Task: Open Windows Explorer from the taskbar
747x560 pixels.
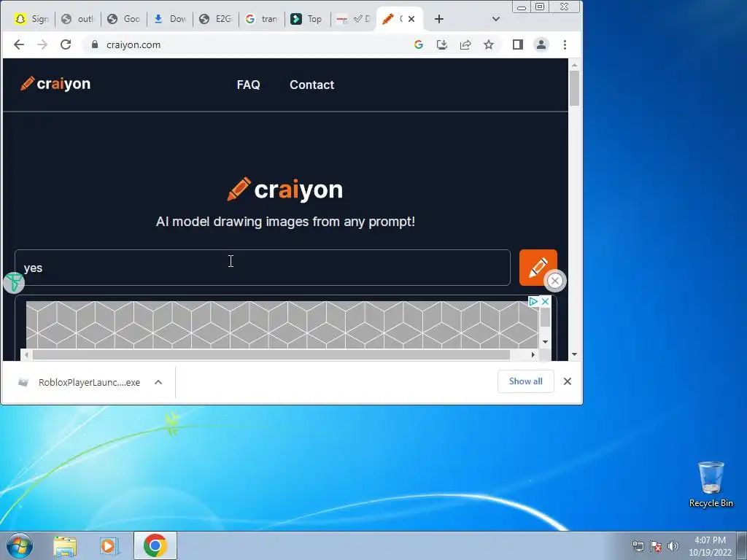Action: (65, 545)
